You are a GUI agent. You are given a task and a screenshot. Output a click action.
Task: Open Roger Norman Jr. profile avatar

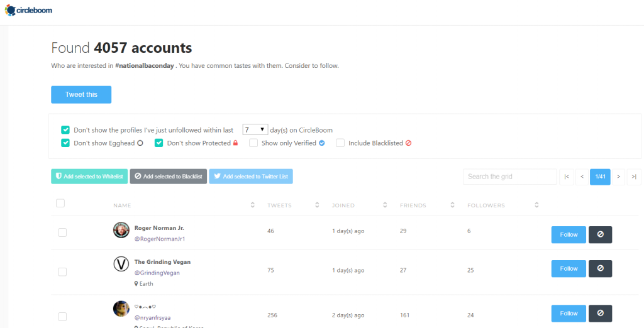click(121, 230)
